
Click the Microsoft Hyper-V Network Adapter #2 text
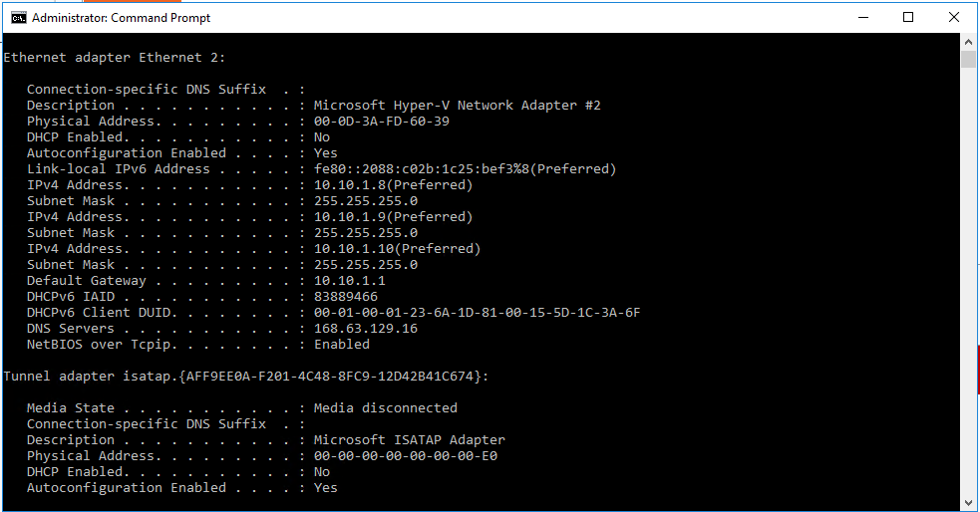pos(457,106)
